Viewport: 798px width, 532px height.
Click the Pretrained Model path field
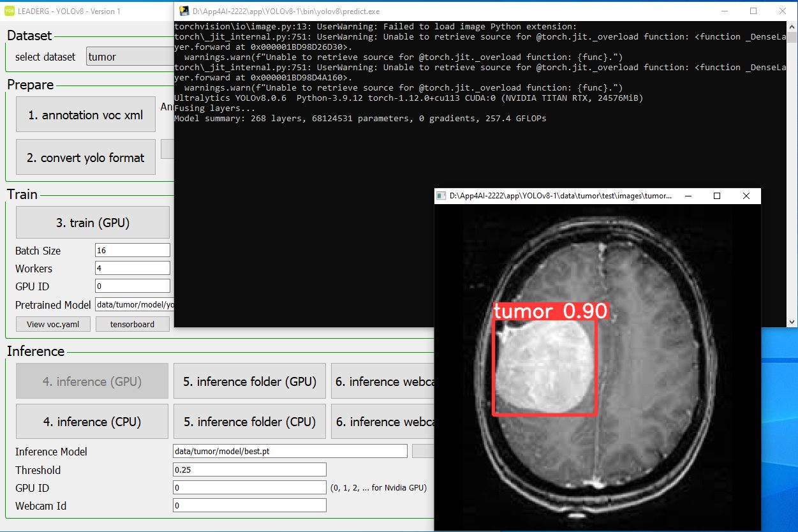[x=135, y=305]
